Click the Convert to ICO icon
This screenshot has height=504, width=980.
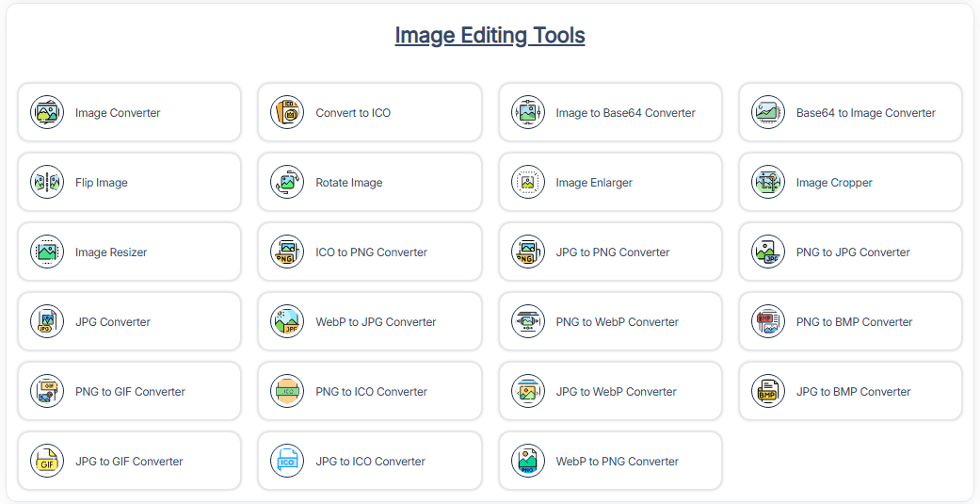pyautogui.click(x=287, y=112)
